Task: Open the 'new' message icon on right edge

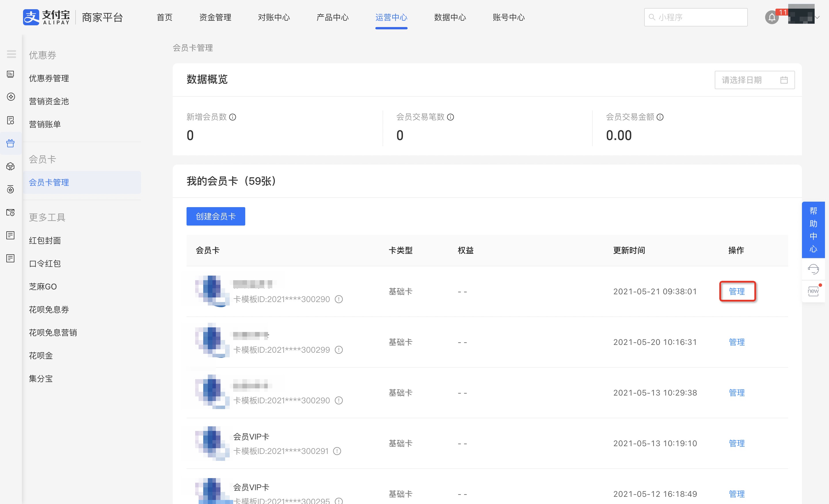Action: point(813,291)
